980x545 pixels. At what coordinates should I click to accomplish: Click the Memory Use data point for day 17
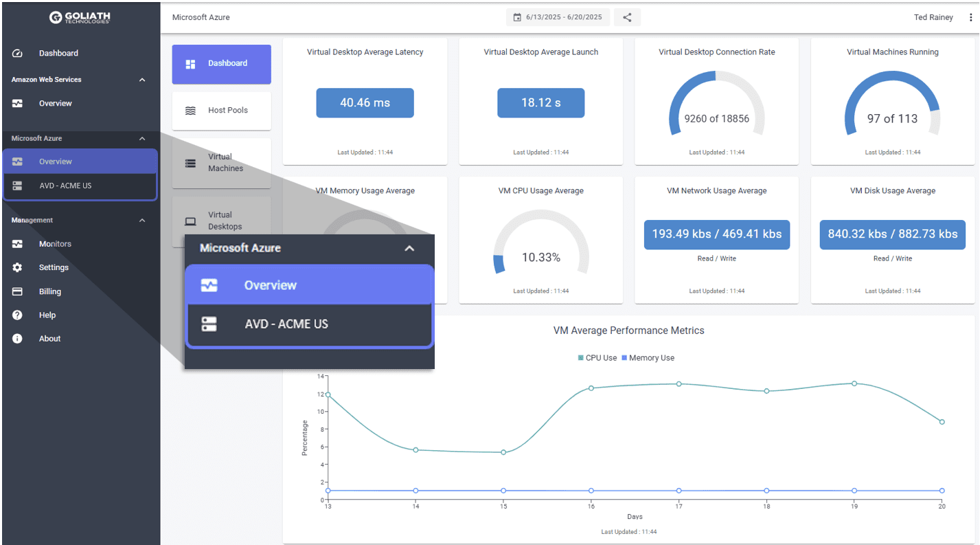(x=679, y=491)
